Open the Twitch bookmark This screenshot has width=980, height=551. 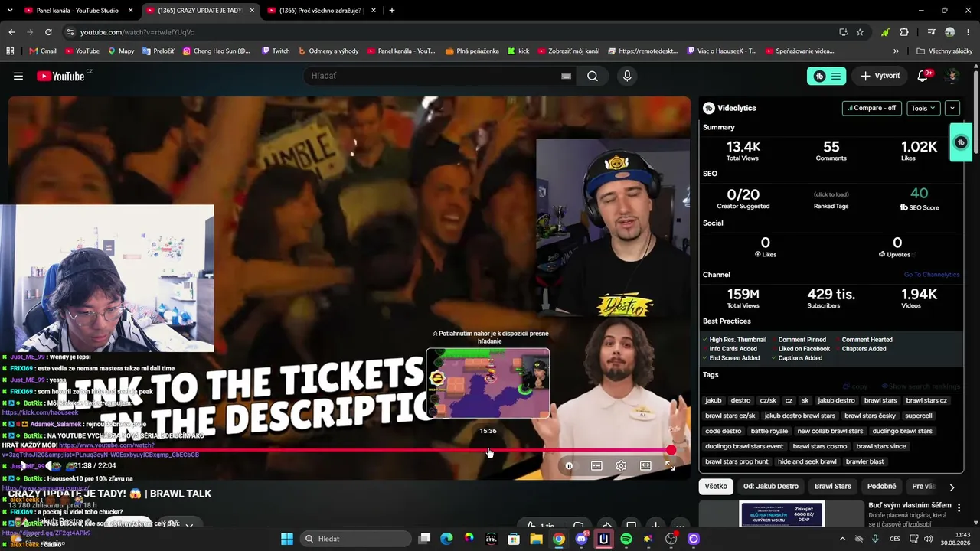(x=275, y=51)
